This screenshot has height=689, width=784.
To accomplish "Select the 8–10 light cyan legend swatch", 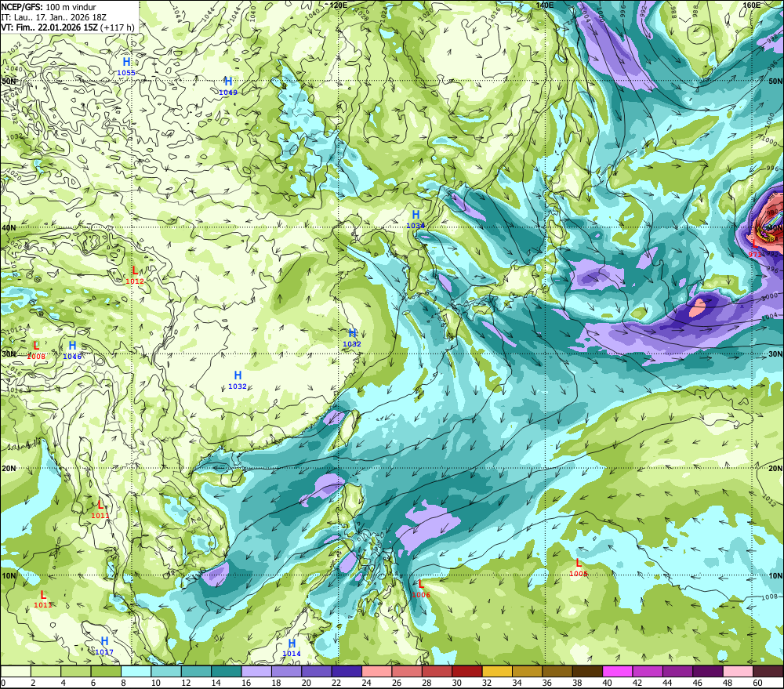I will click(x=136, y=671).
